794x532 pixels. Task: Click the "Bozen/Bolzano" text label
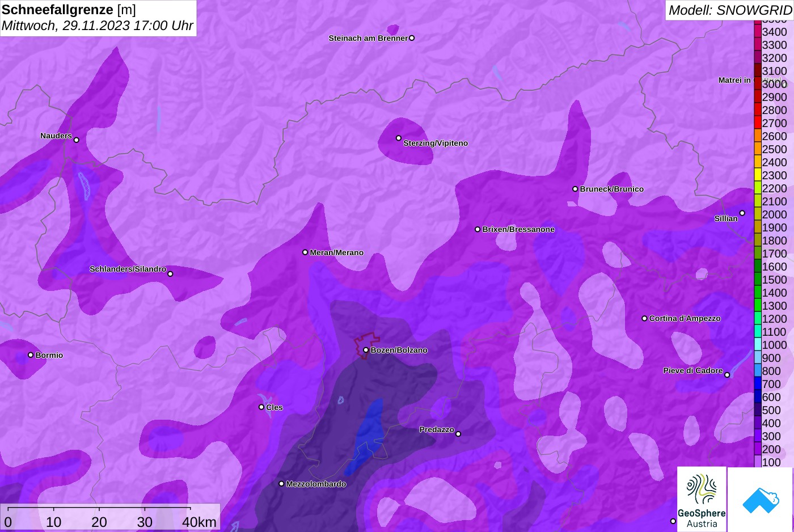click(x=399, y=350)
